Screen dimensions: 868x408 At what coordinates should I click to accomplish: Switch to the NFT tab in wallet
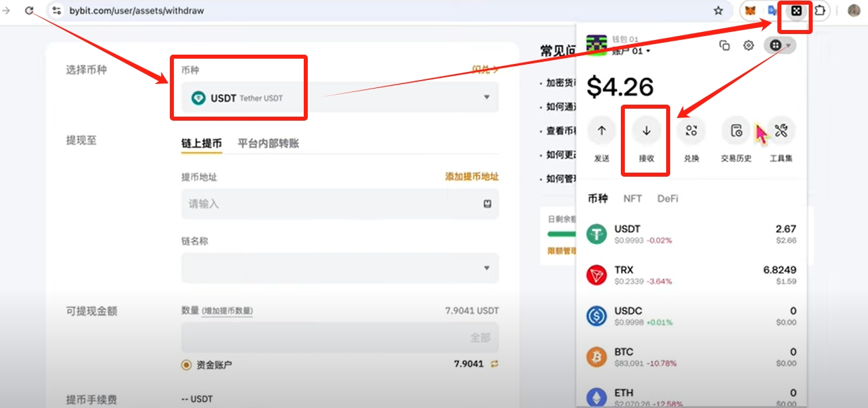633,198
